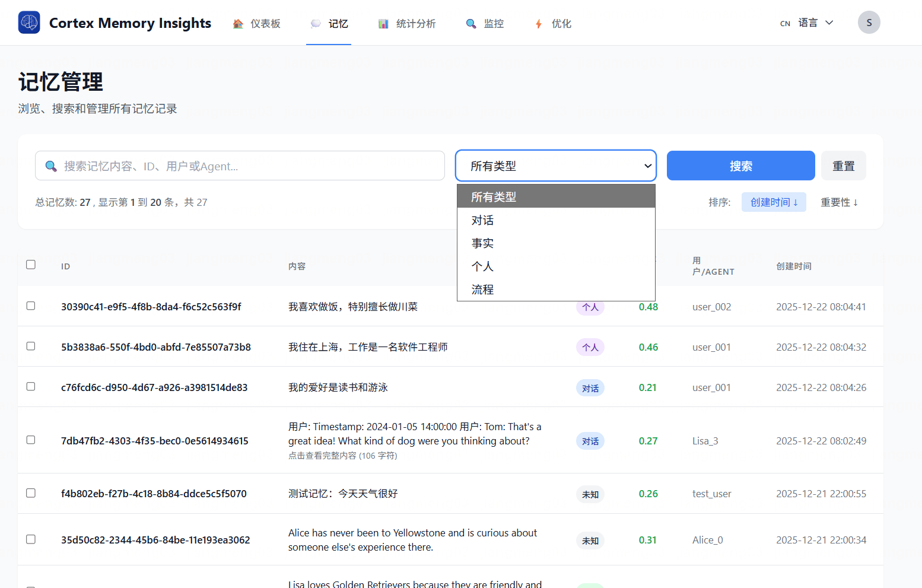Check the row 7db47fb2-4303 checkbox

(x=31, y=440)
